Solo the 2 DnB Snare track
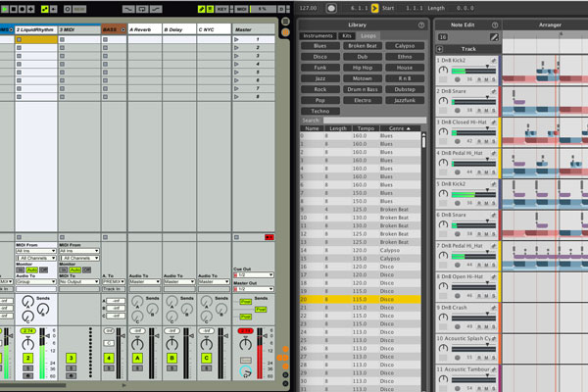 [493, 111]
